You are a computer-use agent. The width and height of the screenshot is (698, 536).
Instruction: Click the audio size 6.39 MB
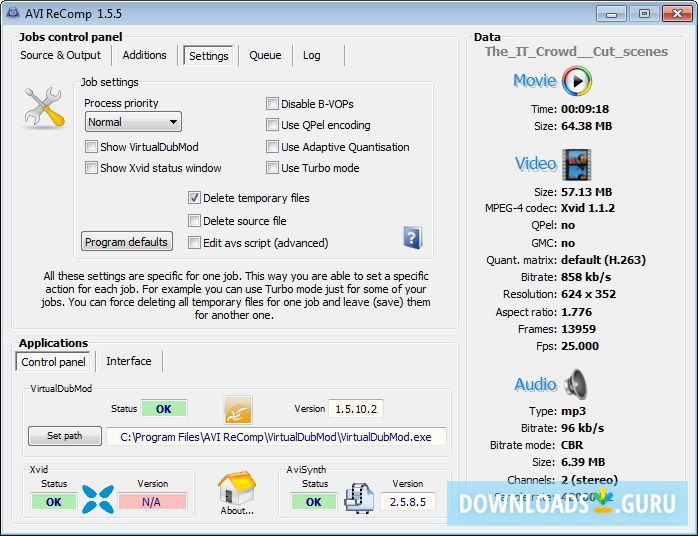tap(583, 462)
